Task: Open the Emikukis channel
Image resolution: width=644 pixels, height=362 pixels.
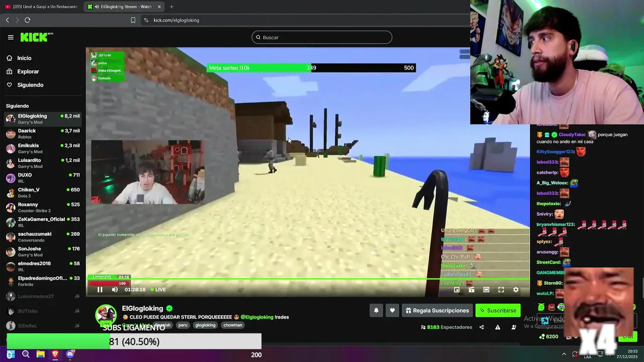Action: point(43,148)
